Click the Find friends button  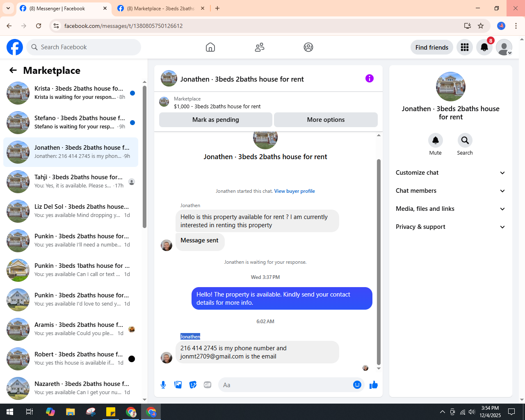[432, 47]
